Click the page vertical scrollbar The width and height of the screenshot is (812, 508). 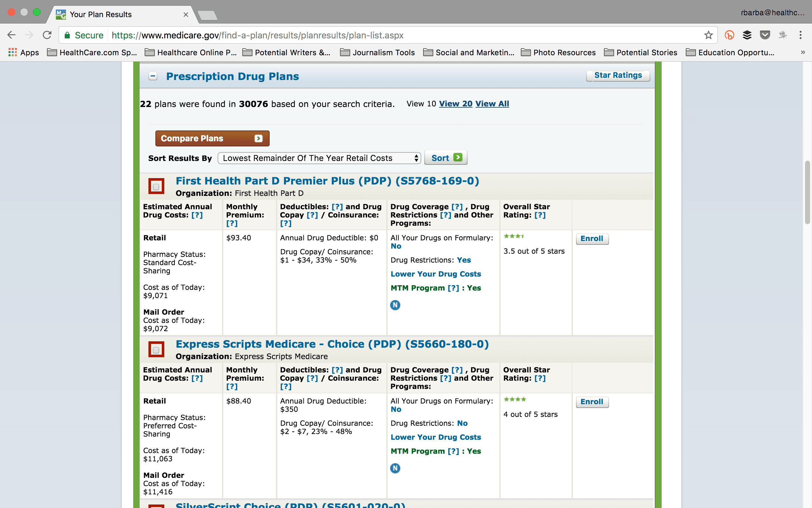coord(808,192)
